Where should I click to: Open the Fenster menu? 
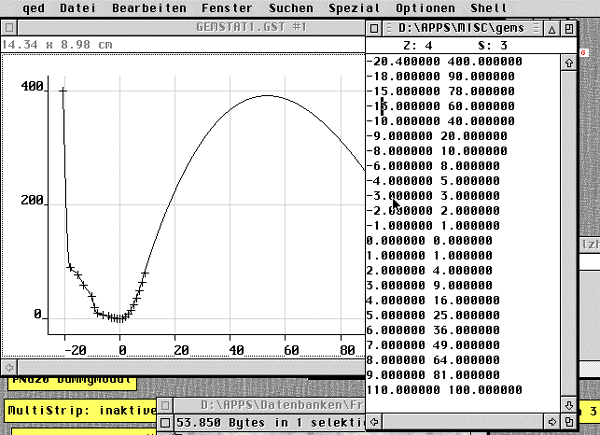pyautogui.click(x=225, y=7)
